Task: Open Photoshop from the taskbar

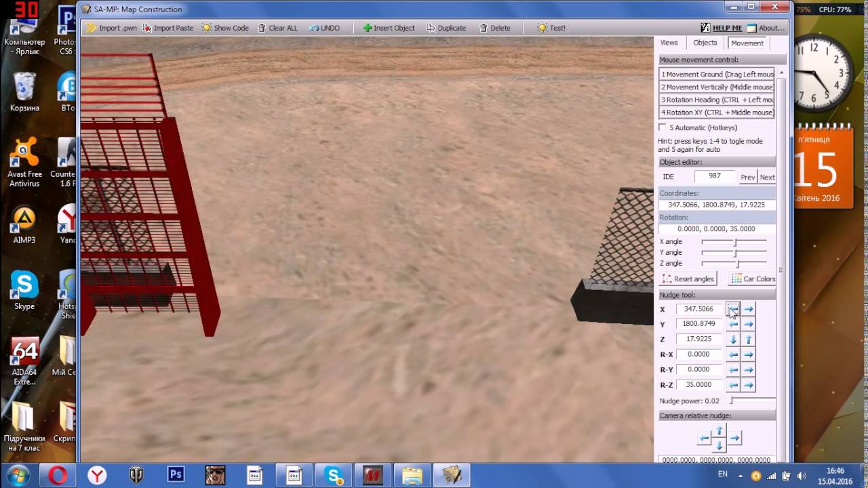Action: click(x=176, y=475)
